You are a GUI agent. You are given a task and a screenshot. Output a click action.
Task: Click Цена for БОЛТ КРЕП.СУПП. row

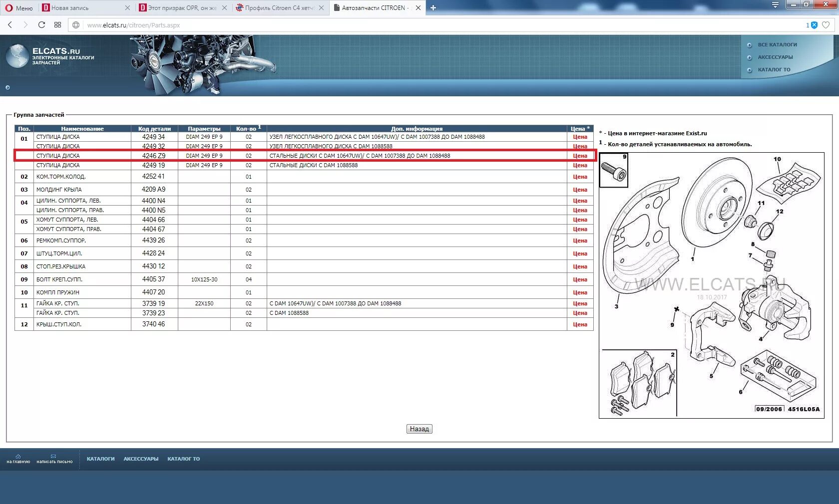point(580,279)
